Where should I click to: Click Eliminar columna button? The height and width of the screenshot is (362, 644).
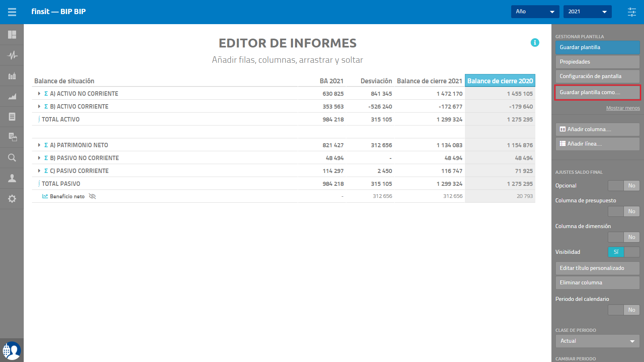click(x=597, y=283)
